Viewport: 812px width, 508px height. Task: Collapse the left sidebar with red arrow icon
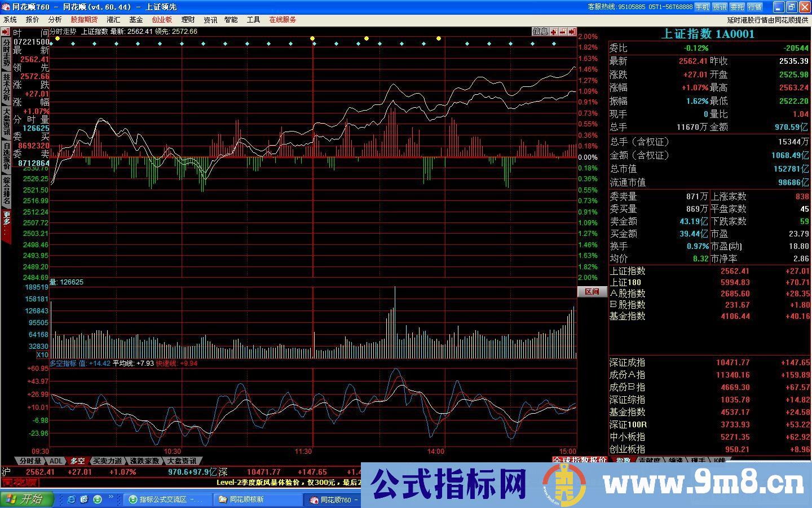[x=6, y=32]
